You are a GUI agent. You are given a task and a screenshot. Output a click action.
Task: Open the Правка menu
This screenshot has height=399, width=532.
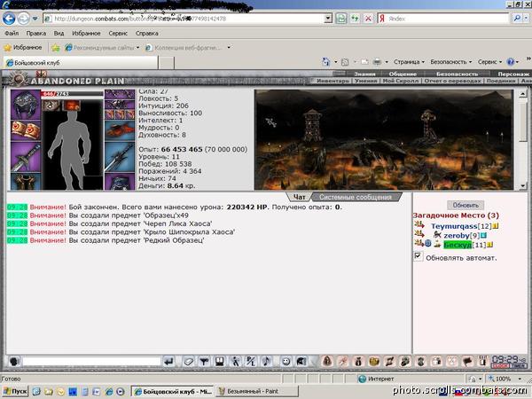[36, 34]
